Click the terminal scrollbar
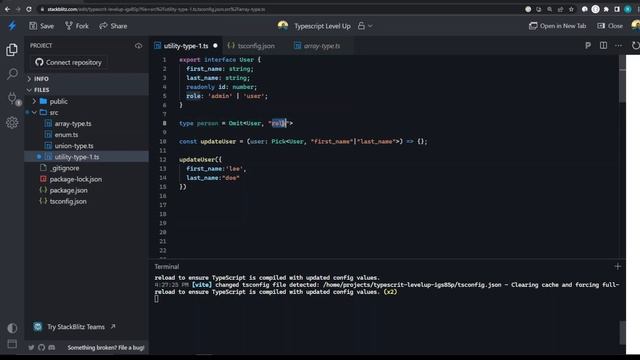The width and height of the screenshot is (640, 360). 622,333
